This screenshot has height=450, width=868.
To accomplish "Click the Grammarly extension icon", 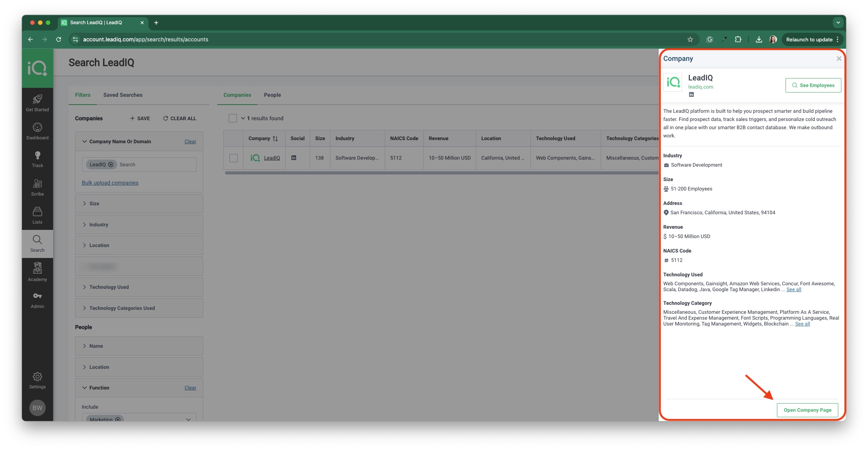I will pyautogui.click(x=710, y=39).
